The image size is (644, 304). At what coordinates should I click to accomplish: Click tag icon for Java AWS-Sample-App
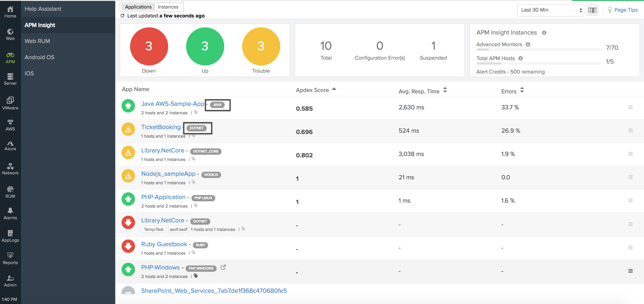196,112
